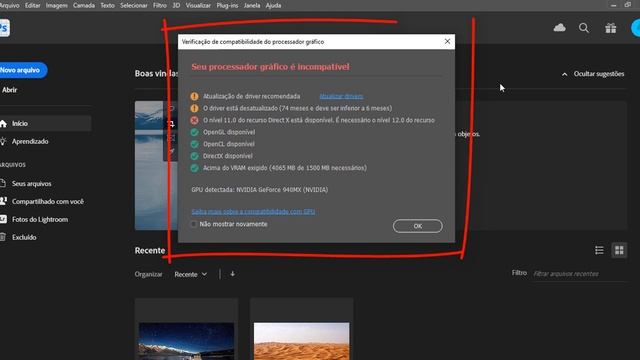This screenshot has width=640, height=360.
Task: Reverse sort order arrow
Action: pyautogui.click(x=232, y=274)
